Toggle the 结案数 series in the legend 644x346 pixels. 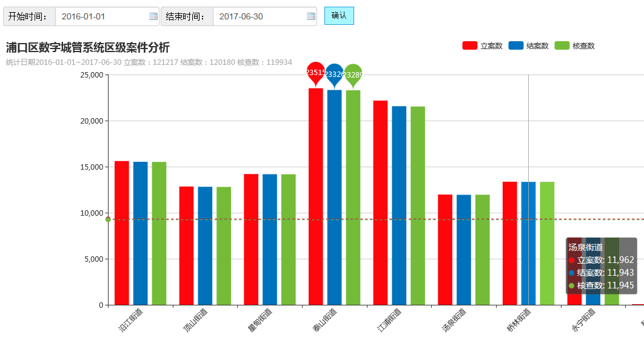[x=529, y=45]
